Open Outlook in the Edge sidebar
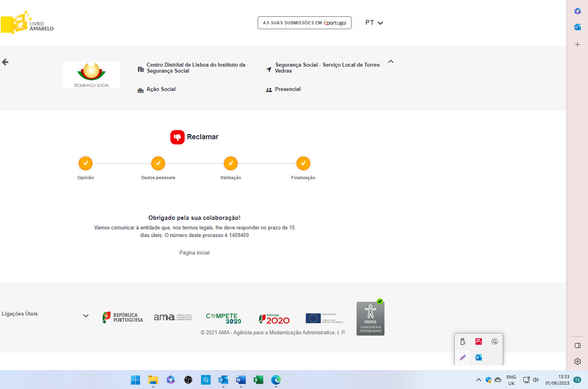This screenshot has height=389, width=588. click(577, 27)
